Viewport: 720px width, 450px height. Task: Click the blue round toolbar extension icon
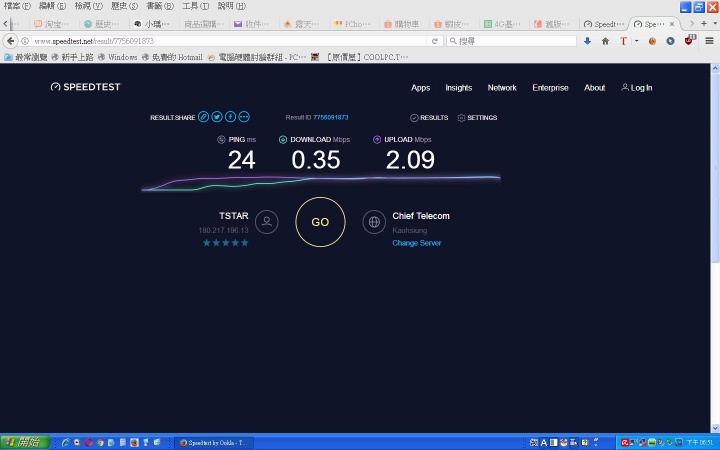pos(670,41)
